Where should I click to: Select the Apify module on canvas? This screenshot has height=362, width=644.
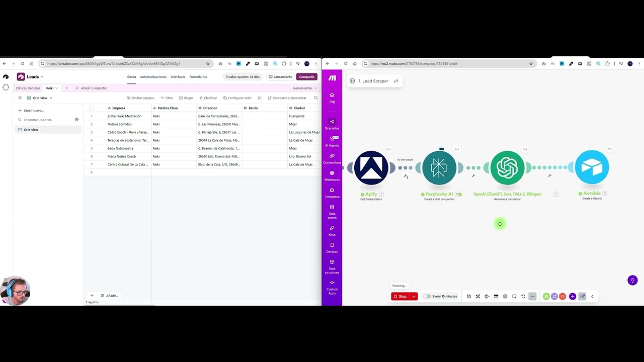coord(371,167)
